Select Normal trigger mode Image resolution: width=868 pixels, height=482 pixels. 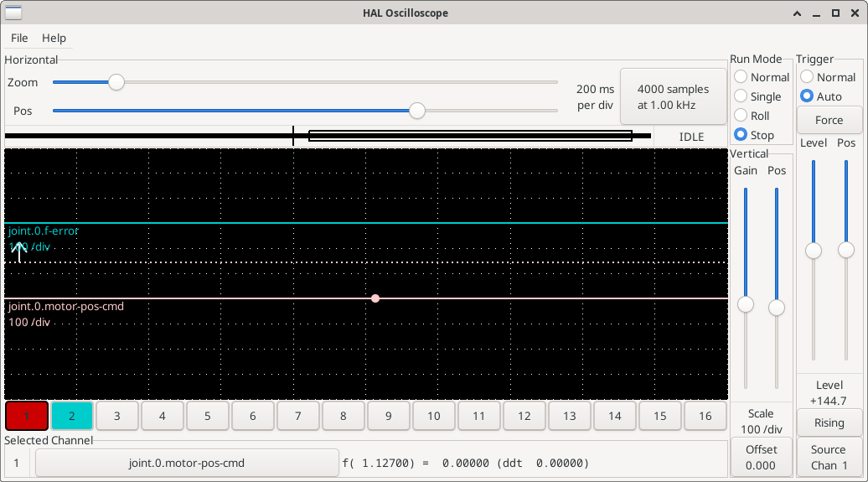pyautogui.click(x=828, y=77)
